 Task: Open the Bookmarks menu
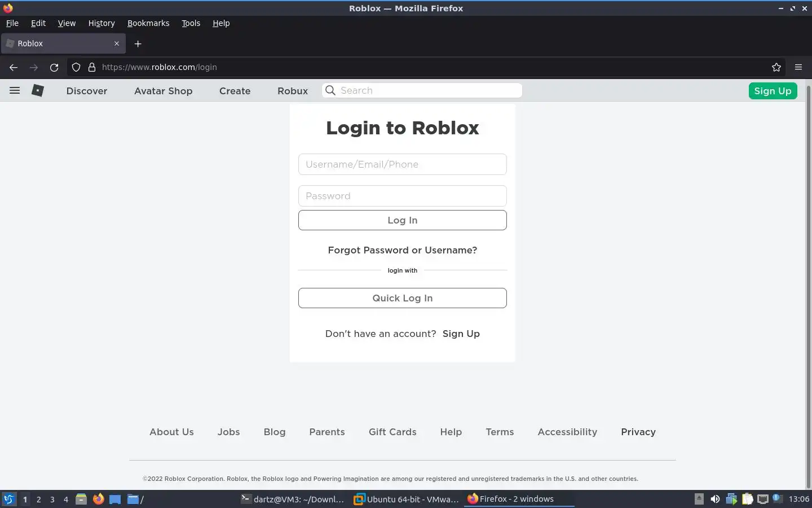(148, 23)
